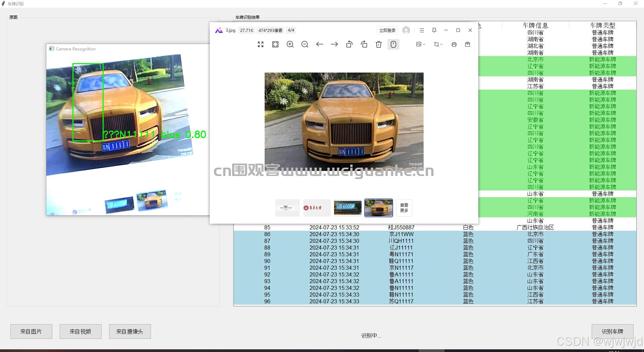Select plate 赣Q11111 in row 90
Screen dimensions: 644x352
pyautogui.click(x=401, y=261)
